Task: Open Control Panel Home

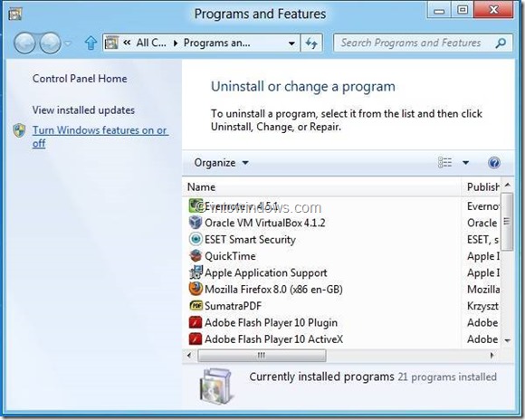Action: point(80,79)
